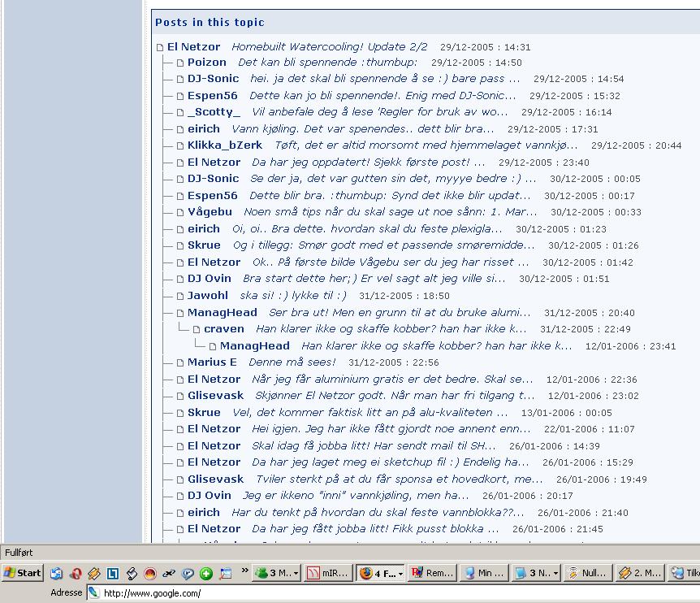This screenshot has height=603, width=700.
Task: Click the text 'Da har jeg laget meg ei sketchup fil'
Action: tap(349, 462)
